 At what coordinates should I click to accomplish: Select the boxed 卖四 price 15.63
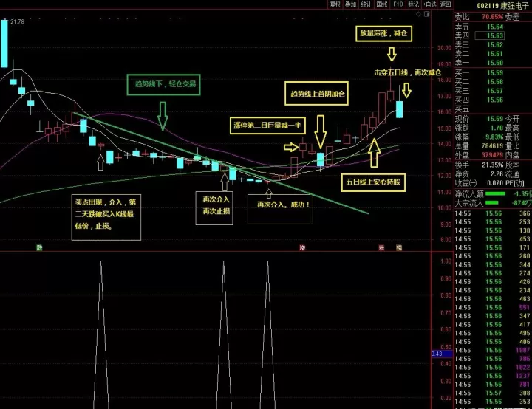[x=490, y=35]
